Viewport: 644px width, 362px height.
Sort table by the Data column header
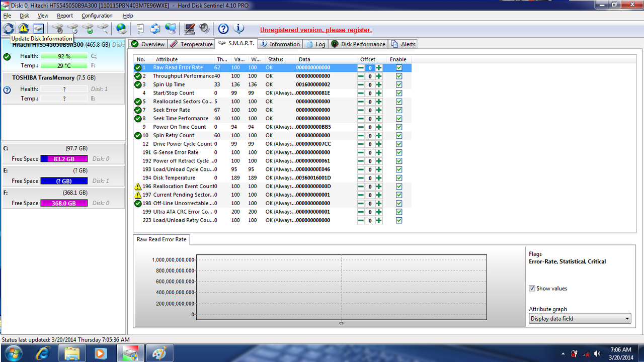point(326,59)
